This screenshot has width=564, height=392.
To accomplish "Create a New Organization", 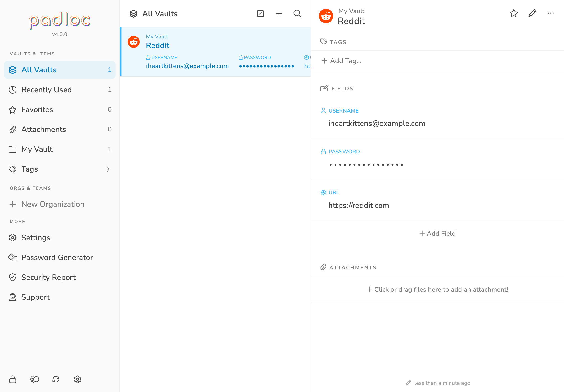I will click(x=60, y=204).
